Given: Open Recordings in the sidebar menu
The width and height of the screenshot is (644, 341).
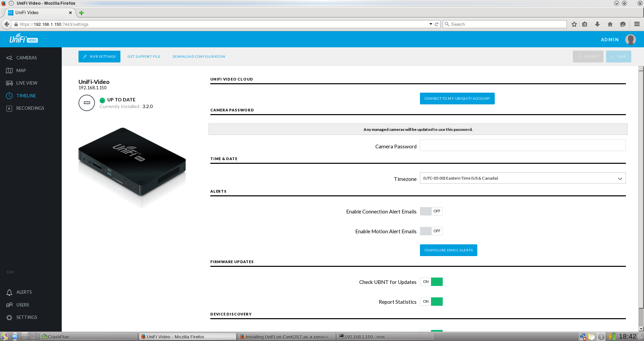Looking at the screenshot, I should point(30,108).
